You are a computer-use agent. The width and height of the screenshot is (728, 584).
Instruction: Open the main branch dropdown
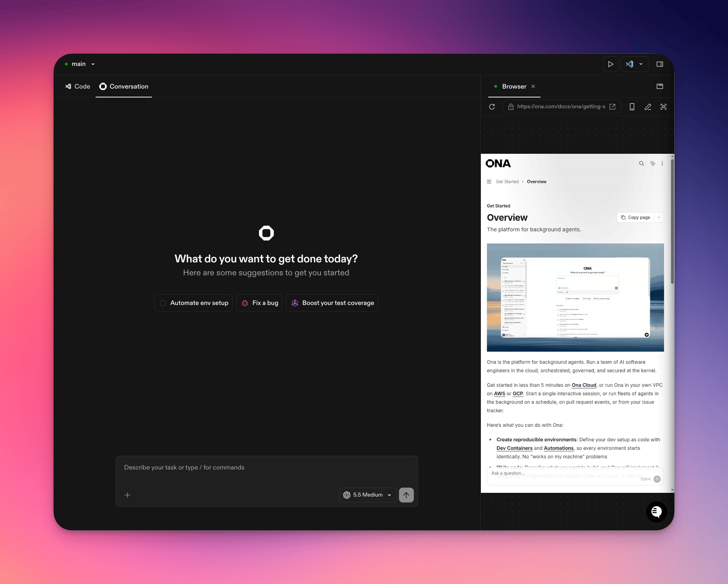coord(80,64)
